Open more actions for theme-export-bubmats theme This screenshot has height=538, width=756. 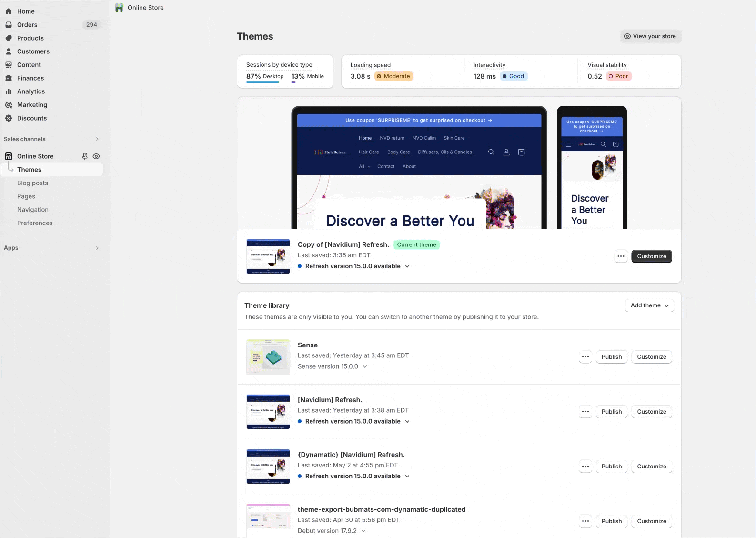[585, 521]
